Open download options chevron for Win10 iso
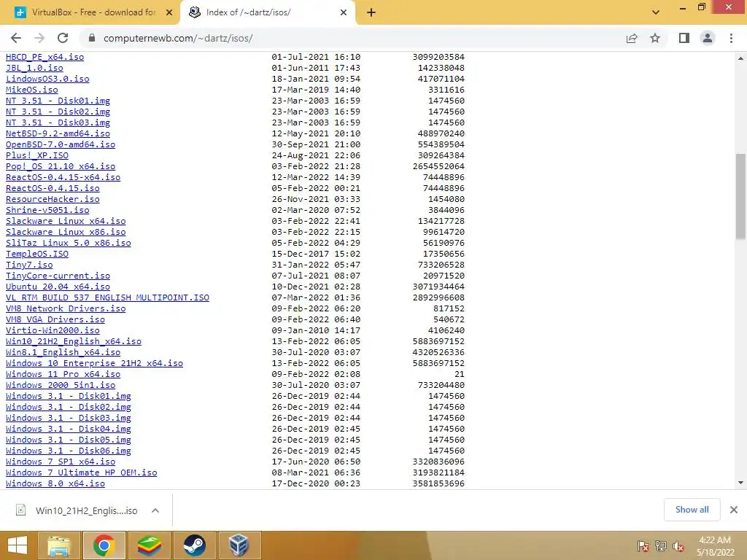 155,510
